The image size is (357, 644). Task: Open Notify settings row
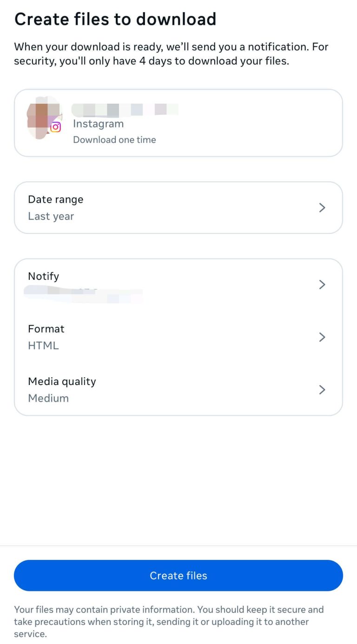pos(178,285)
